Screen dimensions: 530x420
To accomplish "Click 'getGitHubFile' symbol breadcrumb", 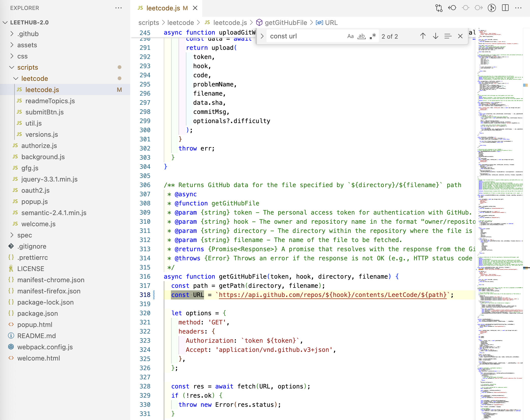I will pos(286,23).
